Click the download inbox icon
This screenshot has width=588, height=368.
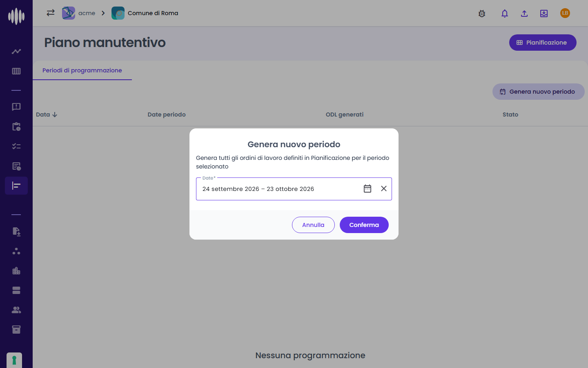[x=544, y=13]
